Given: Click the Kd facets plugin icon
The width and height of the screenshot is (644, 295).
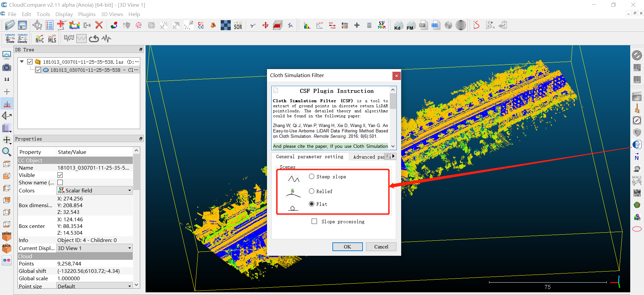Looking at the screenshot, I should (398, 25).
